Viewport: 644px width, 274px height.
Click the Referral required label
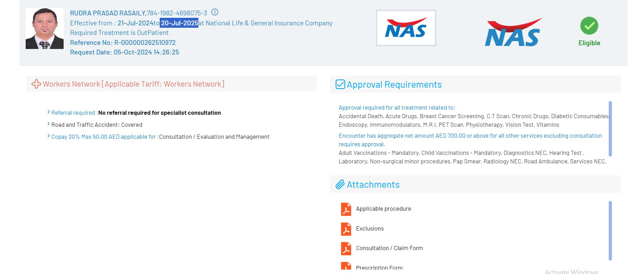75,113
